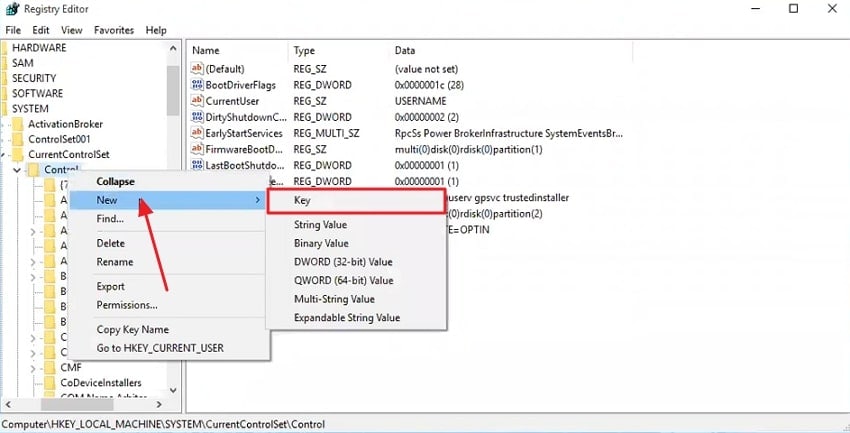This screenshot has height=433, width=850.
Task: Open the Favorites menu
Action: coord(114,30)
